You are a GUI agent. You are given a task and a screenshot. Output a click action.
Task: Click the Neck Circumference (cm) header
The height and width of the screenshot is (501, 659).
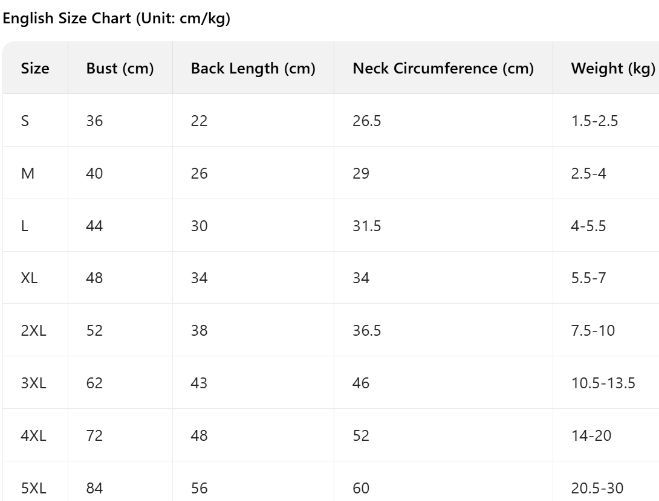coord(443,68)
